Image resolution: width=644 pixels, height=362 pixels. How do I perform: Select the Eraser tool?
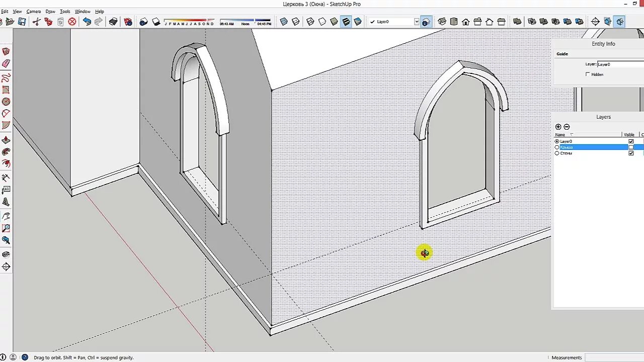(x=6, y=64)
